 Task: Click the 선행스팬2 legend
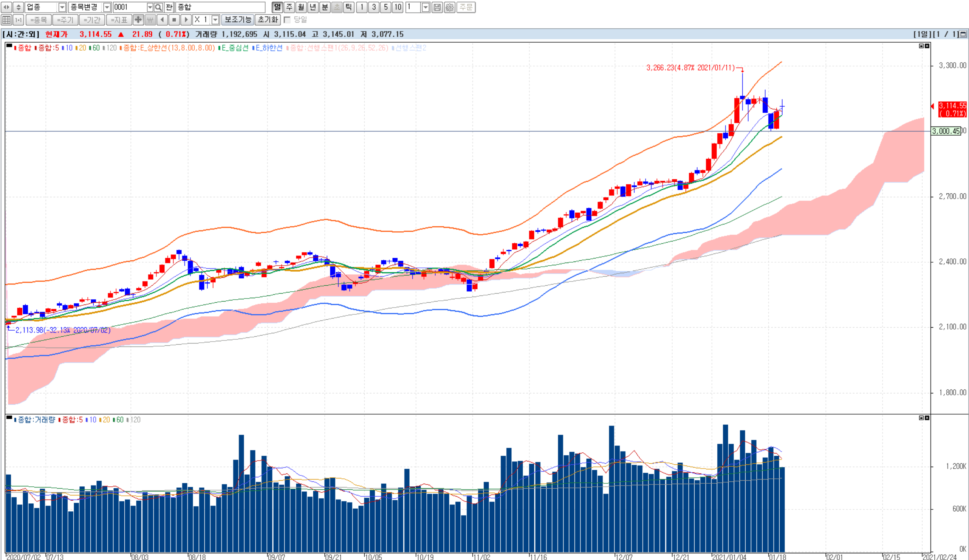click(409, 48)
